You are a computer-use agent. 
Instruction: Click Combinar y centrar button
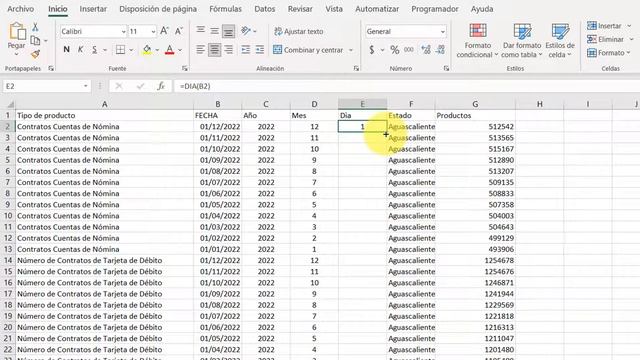(x=309, y=50)
